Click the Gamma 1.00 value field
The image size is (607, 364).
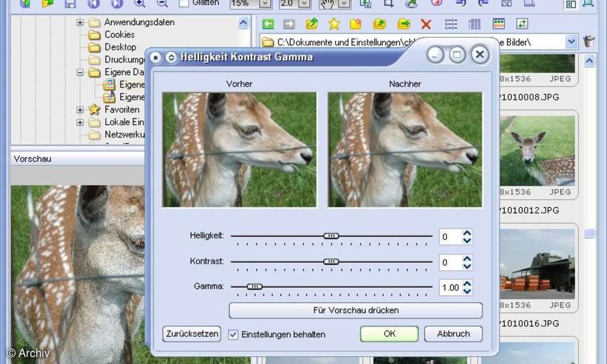tap(450, 288)
